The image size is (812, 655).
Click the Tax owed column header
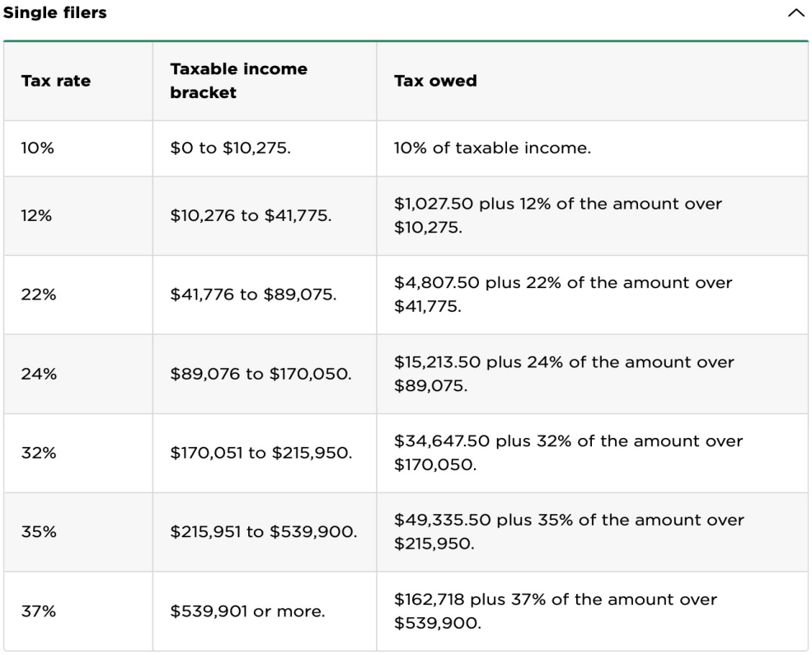[x=435, y=81]
